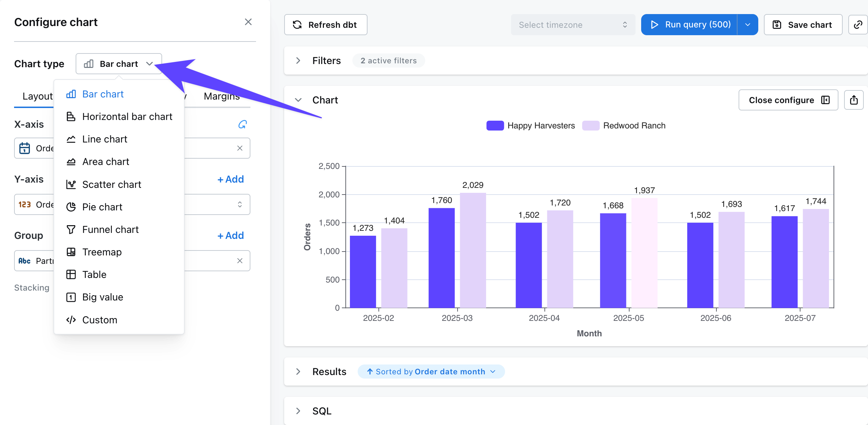Pick Scatter chart option
Screen dimensions: 868x425
point(111,184)
